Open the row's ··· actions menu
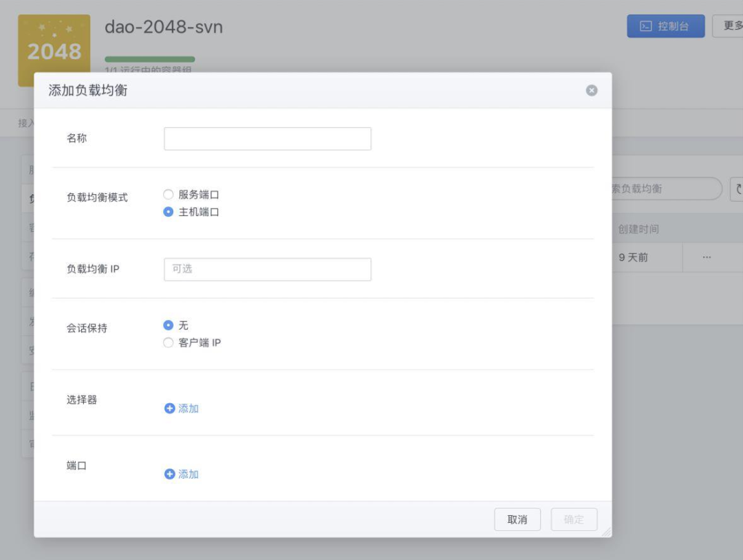Image resolution: width=743 pixels, height=560 pixels. [707, 257]
